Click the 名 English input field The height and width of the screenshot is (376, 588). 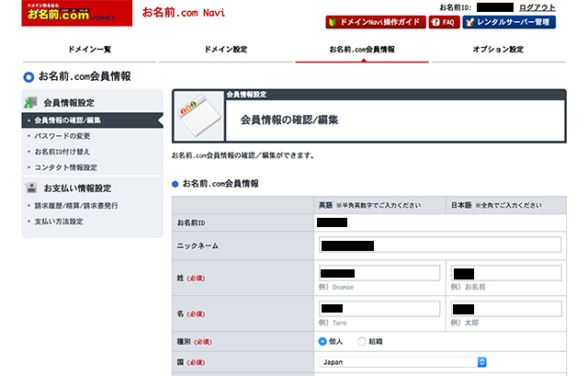pyautogui.click(x=379, y=309)
